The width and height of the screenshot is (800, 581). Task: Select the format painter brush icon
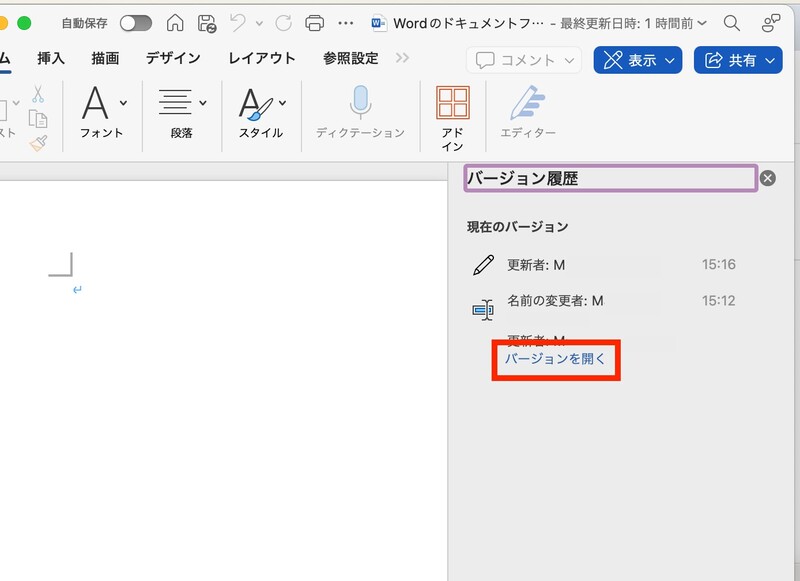[38, 143]
